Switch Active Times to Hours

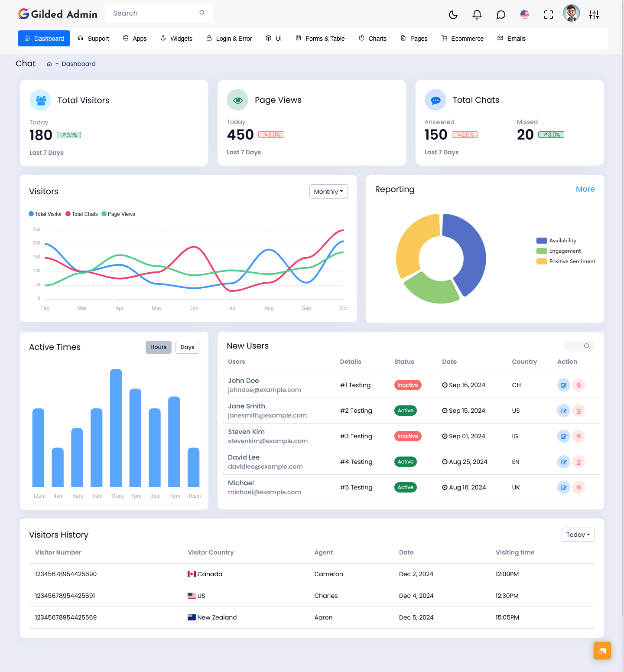click(159, 347)
